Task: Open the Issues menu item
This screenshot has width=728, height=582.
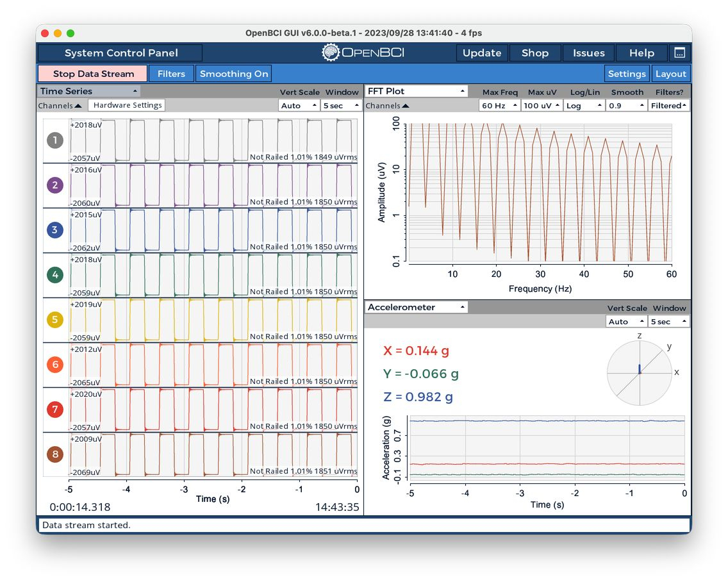Action: pos(588,53)
